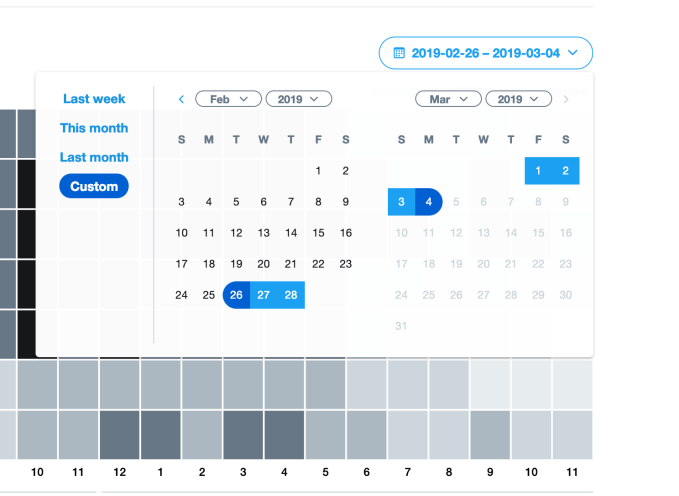The height and width of the screenshot is (496, 679).
Task: Click February 28 in the calendar
Action: pos(291,295)
